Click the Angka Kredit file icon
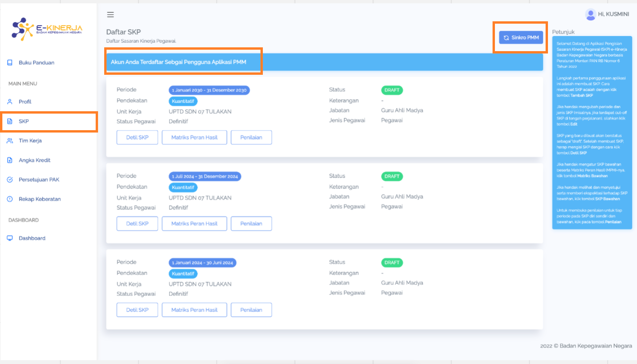This screenshot has height=364, width=637. [10, 160]
